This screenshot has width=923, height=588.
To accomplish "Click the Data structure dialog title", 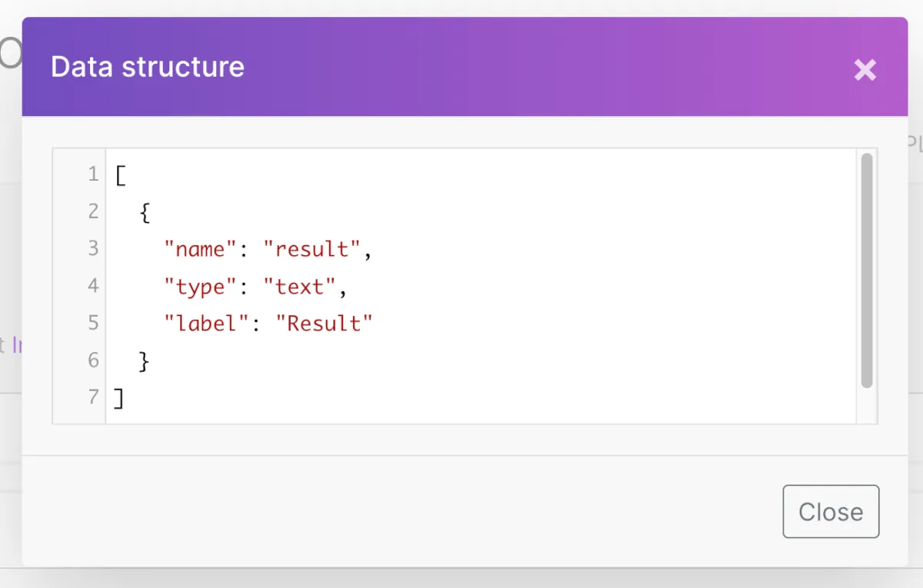I will (x=148, y=67).
